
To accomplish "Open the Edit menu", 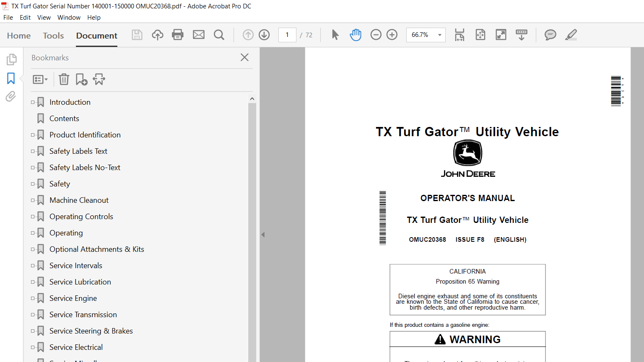I will [x=25, y=18].
